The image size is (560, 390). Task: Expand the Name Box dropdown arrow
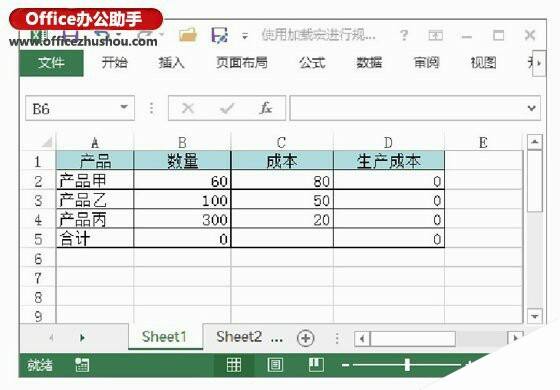pos(124,107)
